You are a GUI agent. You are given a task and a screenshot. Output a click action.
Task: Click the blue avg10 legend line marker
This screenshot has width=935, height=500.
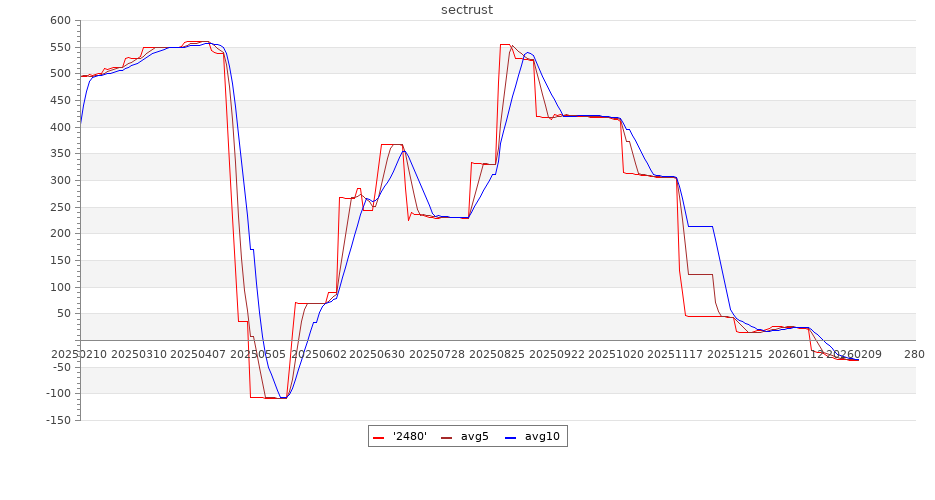click(510, 436)
